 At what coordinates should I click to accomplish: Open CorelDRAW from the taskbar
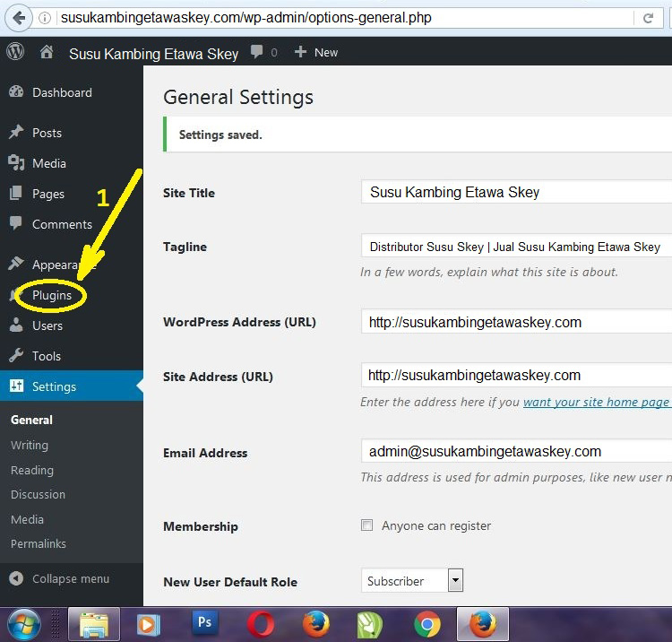tap(370, 624)
